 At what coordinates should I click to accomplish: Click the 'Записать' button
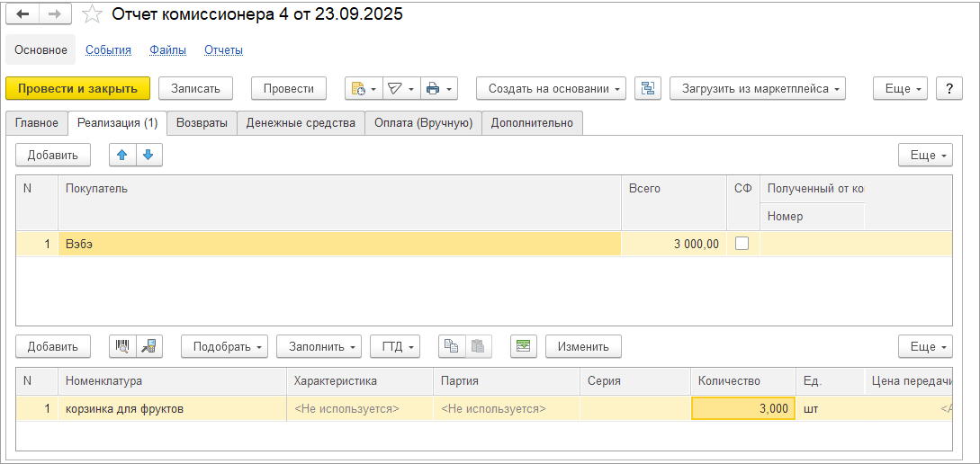tap(195, 89)
